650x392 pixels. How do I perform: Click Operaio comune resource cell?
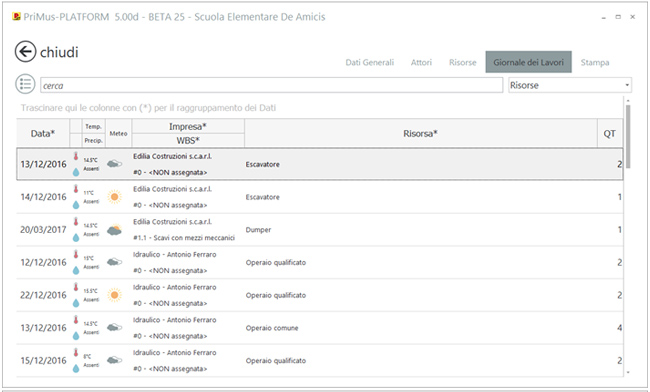pyautogui.click(x=272, y=328)
